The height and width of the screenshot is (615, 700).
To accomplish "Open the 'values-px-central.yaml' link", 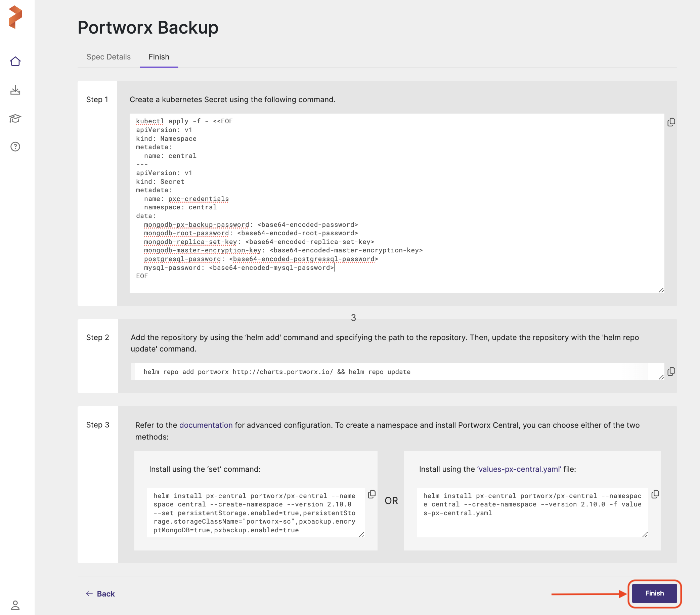I will [x=519, y=469].
